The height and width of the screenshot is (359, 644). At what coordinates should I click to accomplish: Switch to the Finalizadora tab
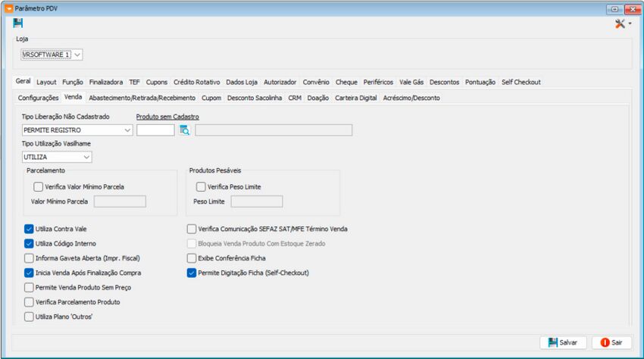pos(106,82)
